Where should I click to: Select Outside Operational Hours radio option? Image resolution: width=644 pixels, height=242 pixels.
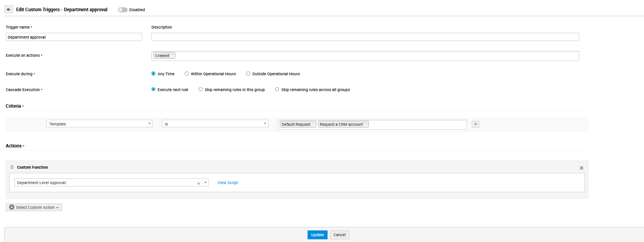[x=248, y=74]
